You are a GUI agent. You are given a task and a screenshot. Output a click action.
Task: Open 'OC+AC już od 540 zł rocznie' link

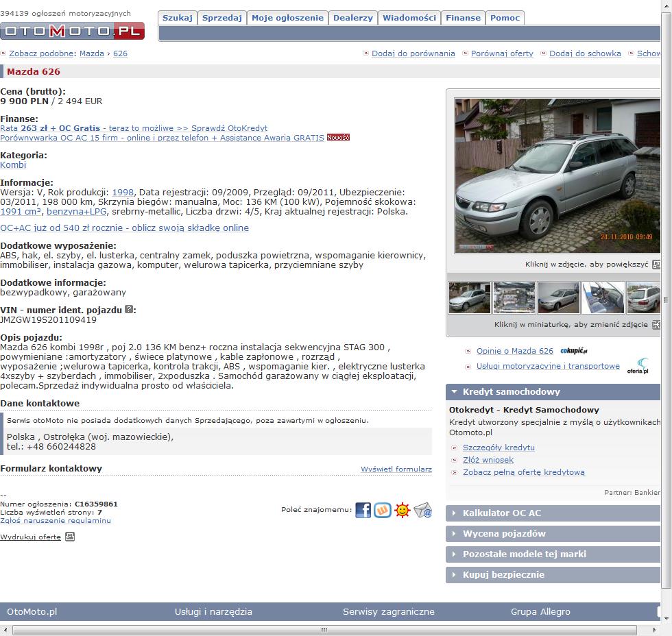[124, 228]
